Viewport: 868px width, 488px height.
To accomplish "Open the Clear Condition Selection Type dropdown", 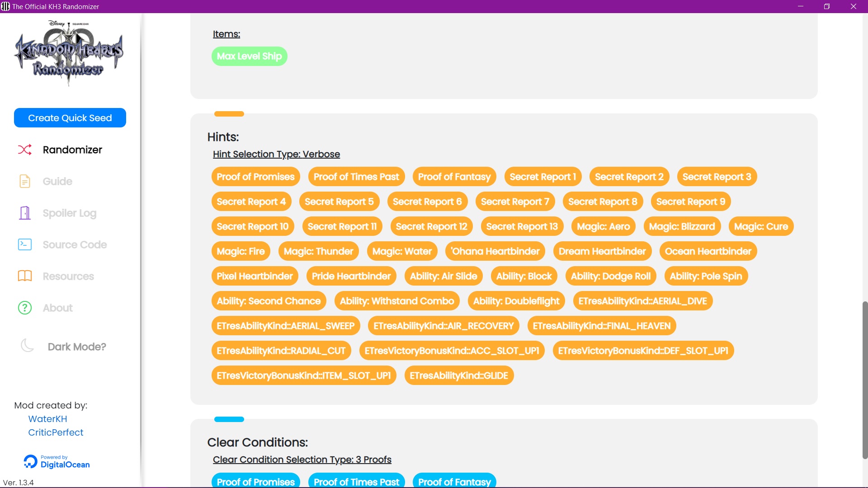I will click(302, 460).
